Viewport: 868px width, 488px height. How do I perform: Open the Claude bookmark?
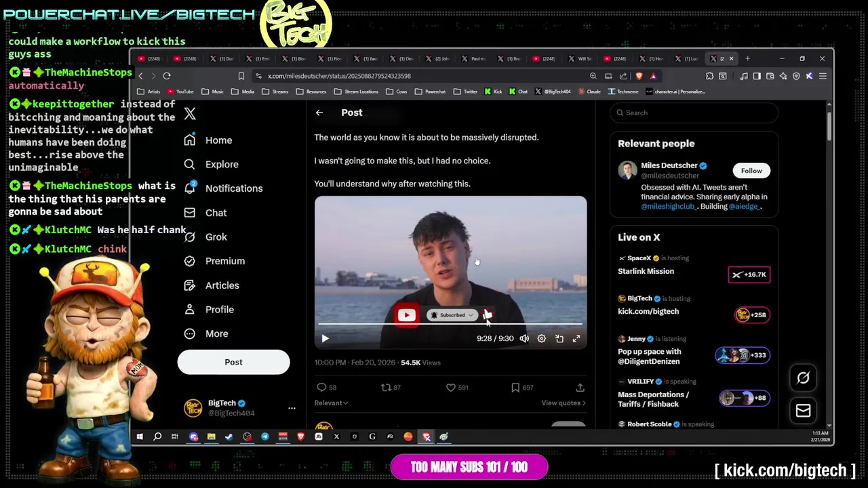pyautogui.click(x=589, y=91)
